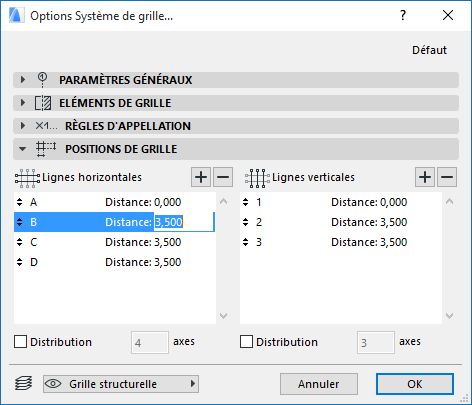The width and height of the screenshot is (472, 405).
Task: Add a horizontal grid line with plus
Action: (201, 177)
